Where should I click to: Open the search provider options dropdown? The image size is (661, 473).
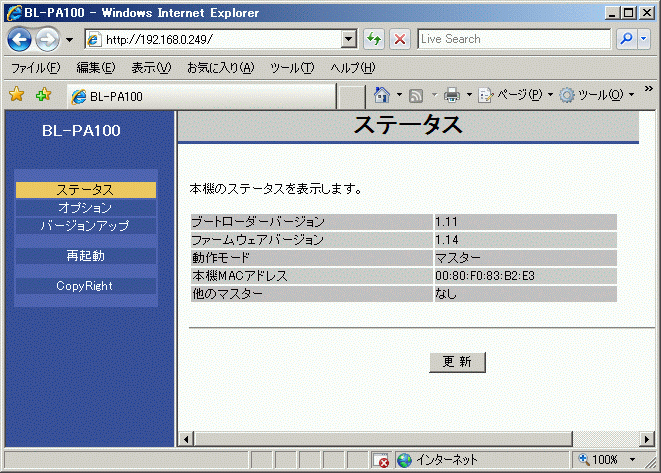[644, 39]
